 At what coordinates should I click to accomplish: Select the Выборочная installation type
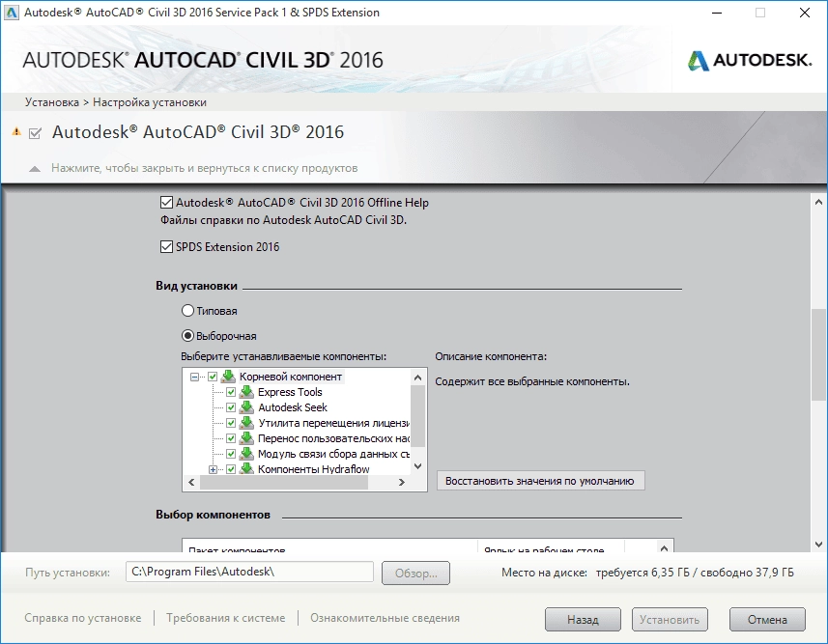pyautogui.click(x=187, y=335)
